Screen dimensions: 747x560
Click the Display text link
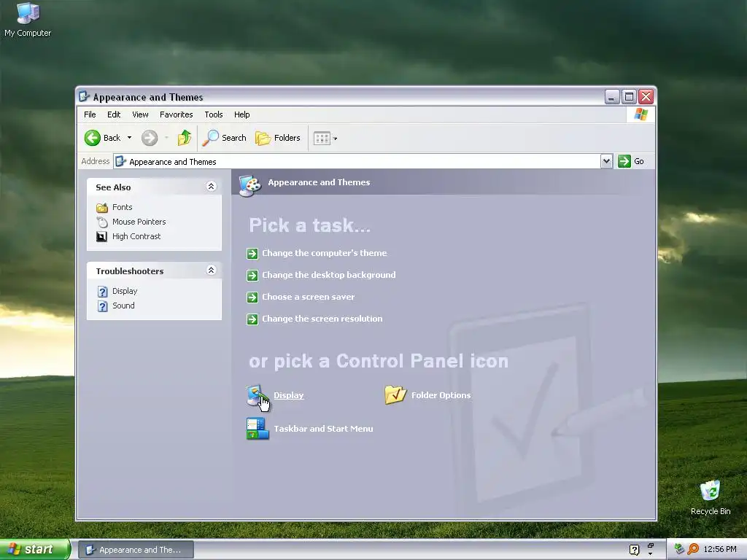[x=289, y=395]
